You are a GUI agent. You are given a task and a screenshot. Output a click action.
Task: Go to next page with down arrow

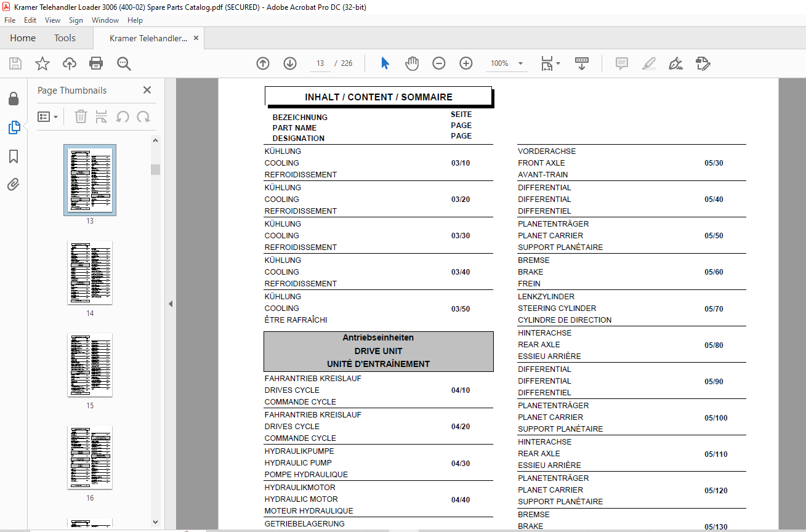pos(290,63)
